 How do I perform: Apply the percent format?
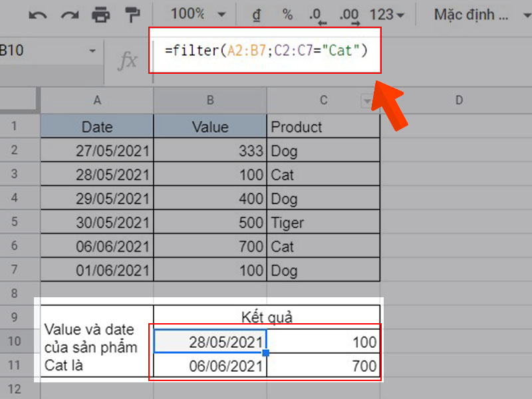(287, 15)
